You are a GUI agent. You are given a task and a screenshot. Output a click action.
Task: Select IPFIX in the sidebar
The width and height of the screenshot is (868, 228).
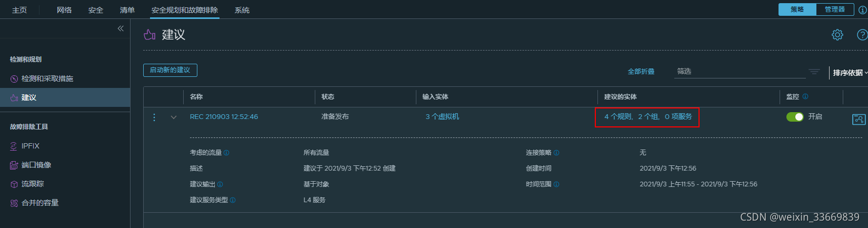click(31, 146)
